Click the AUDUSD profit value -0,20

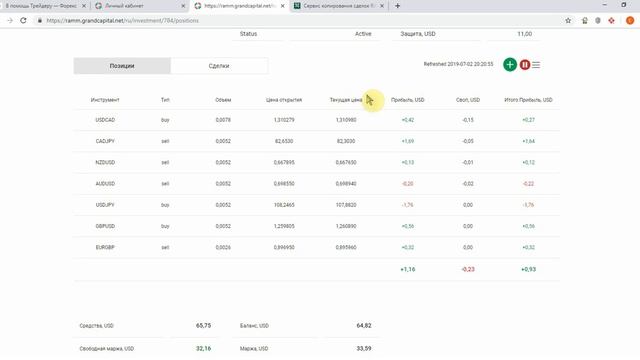click(x=407, y=184)
